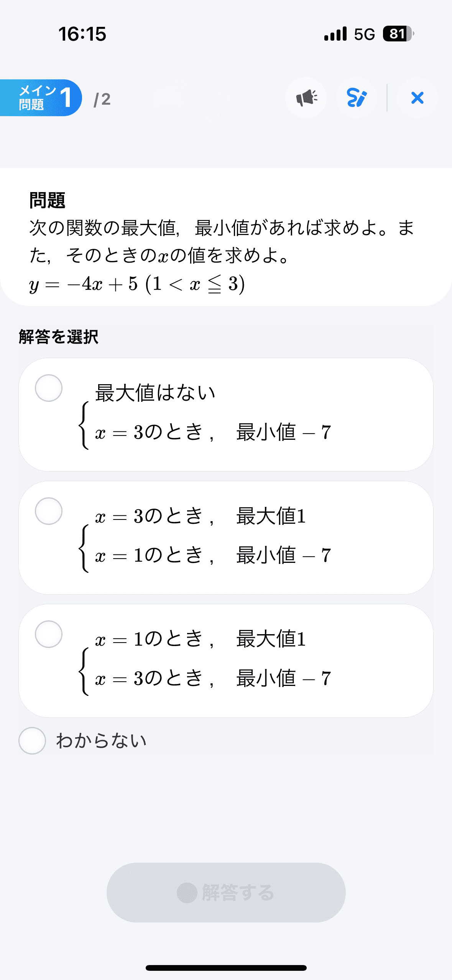Tap the equation y = −4x + 5

pyautogui.click(x=137, y=284)
